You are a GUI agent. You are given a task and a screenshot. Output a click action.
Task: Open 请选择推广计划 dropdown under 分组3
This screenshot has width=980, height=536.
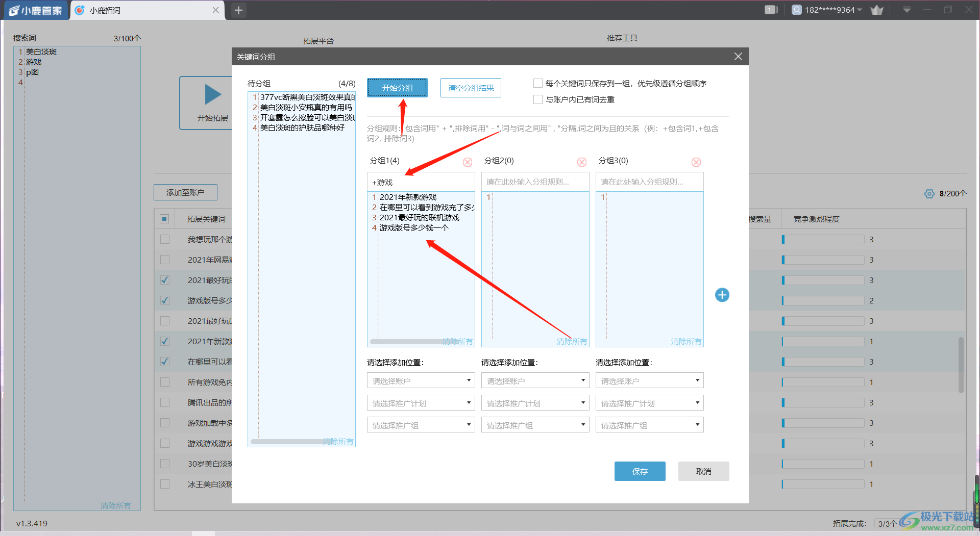click(650, 403)
